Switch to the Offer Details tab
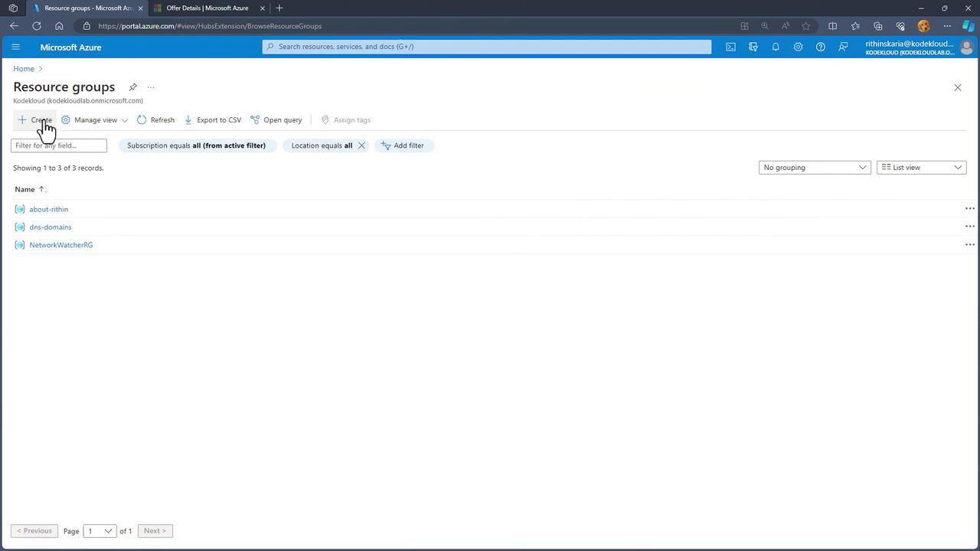The image size is (980, 551). pyautogui.click(x=208, y=8)
